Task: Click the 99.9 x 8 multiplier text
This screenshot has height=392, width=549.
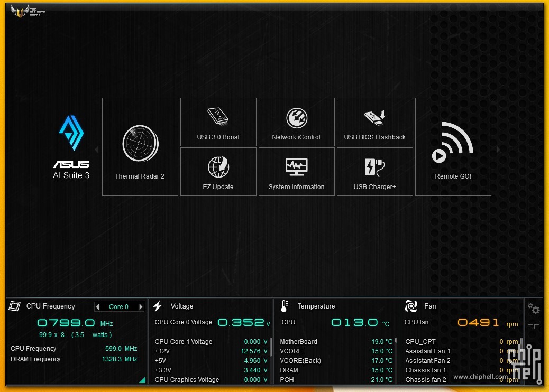Action: click(x=52, y=334)
